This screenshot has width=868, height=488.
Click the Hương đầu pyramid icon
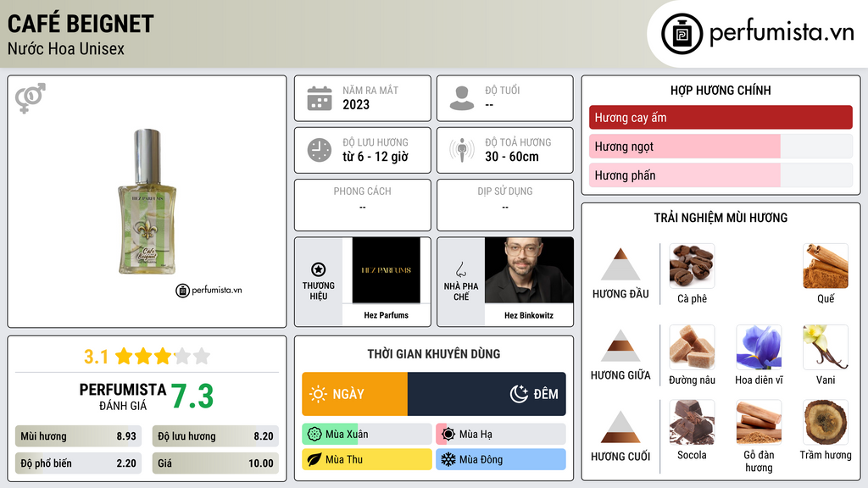coord(620,264)
